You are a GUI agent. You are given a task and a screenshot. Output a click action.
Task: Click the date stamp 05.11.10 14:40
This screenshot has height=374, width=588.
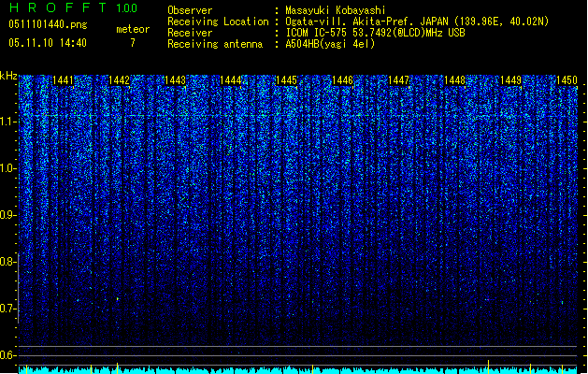click(48, 43)
